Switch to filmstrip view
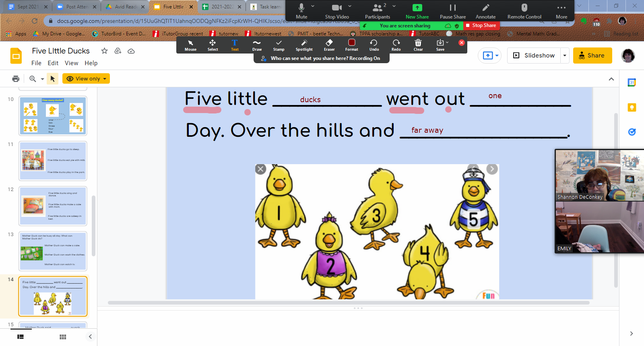 click(21, 337)
